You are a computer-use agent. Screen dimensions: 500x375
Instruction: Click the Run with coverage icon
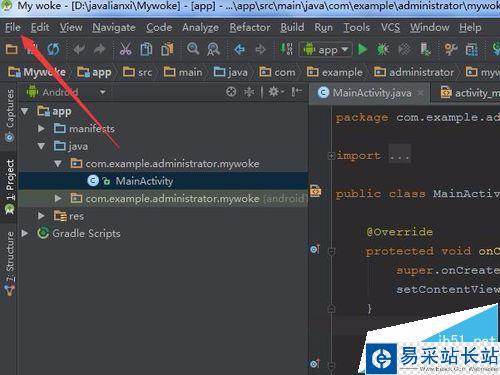click(404, 49)
